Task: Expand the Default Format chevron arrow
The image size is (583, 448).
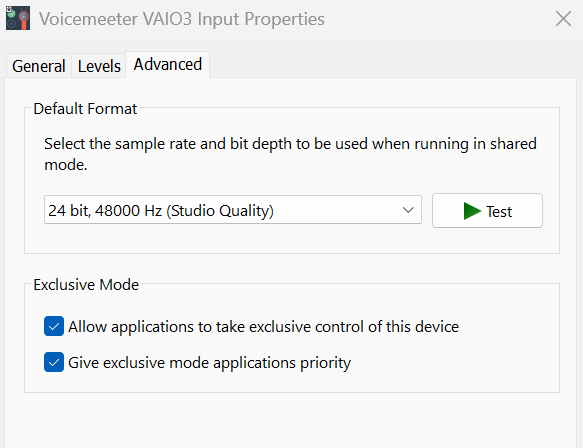Action: 408,210
